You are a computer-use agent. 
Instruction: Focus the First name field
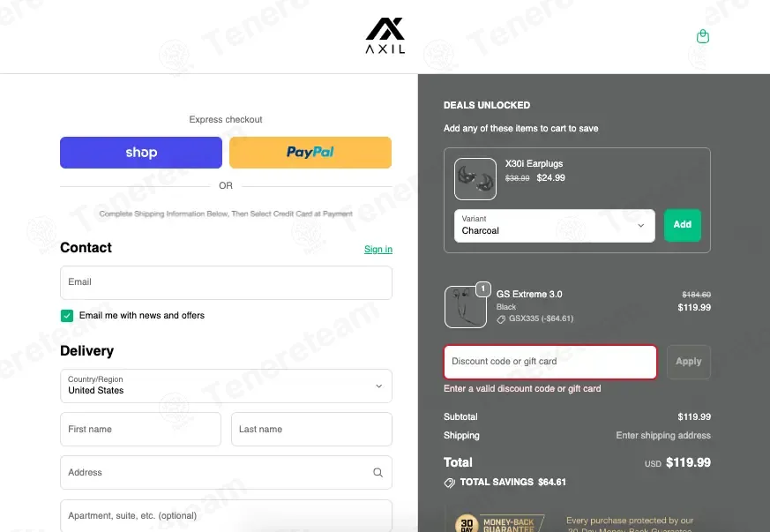(x=140, y=430)
